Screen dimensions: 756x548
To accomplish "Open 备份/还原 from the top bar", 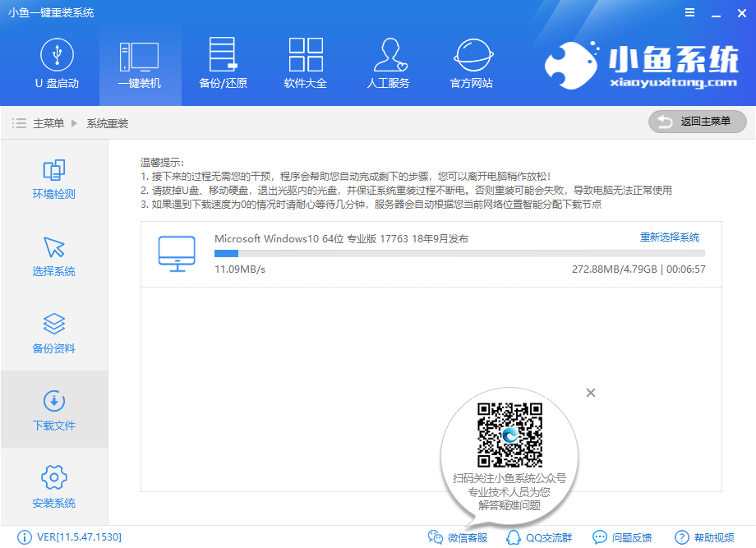I will tap(223, 63).
